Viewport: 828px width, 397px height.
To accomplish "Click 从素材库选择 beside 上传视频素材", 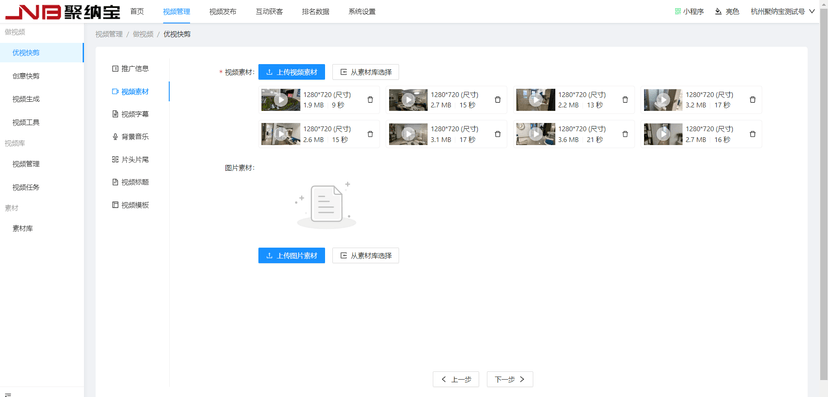I will click(x=365, y=72).
